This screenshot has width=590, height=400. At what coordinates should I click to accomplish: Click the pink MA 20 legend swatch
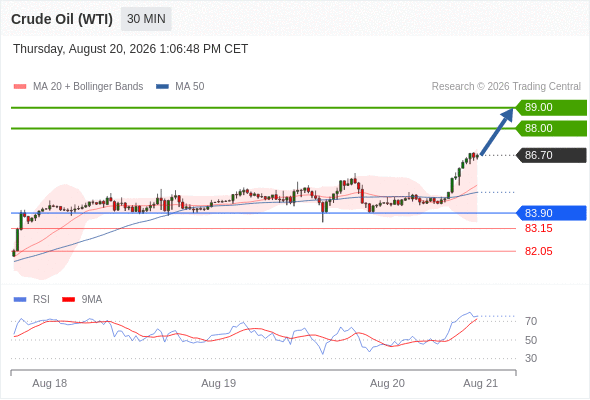point(20,87)
